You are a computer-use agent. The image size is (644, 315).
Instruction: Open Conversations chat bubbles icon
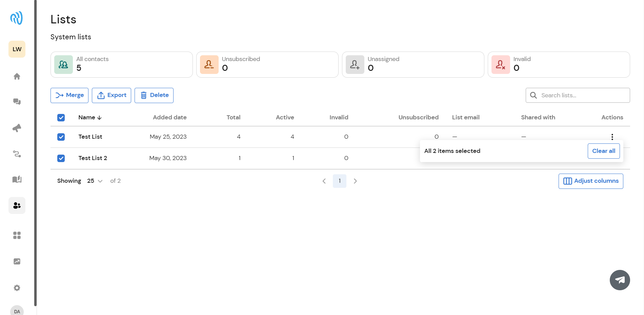pos(17,102)
